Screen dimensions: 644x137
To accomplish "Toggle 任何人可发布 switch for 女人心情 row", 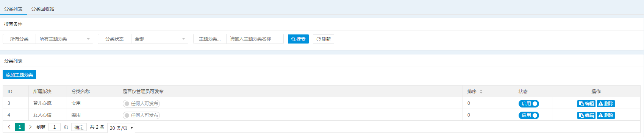I will coord(141,115).
